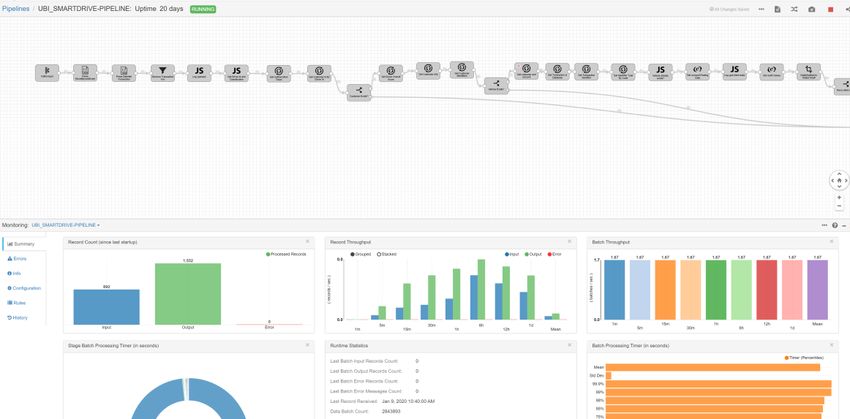The width and height of the screenshot is (850, 419).
Task: Click the Data Batch Count value 2843893
Action: (391, 412)
